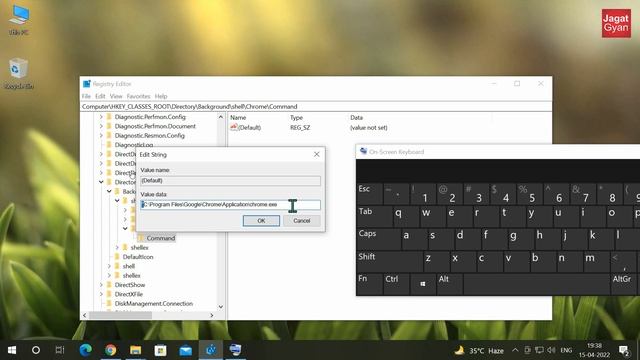Image resolution: width=640 pixels, height=360 pixels.
Task: Click the tree horizontal scrollbar thumb
Action: pos(120,316)
